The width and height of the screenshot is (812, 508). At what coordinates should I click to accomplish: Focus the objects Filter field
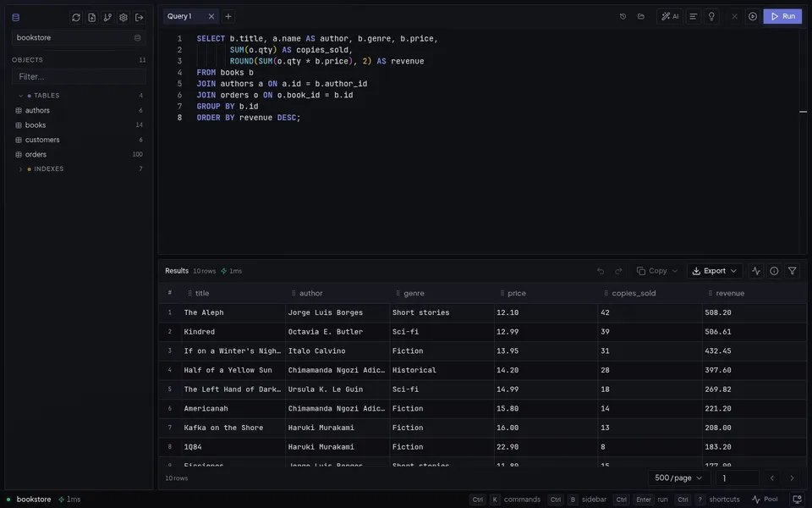(x=79, y=76)
